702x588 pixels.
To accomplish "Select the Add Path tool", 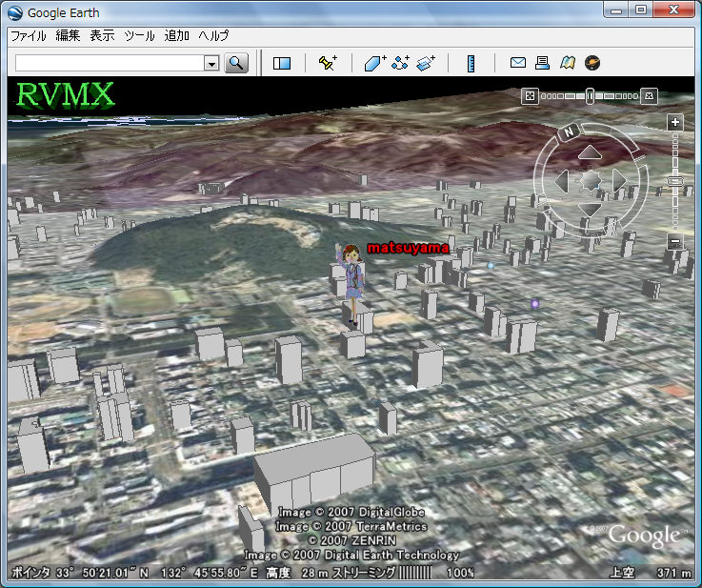I will click(x=400, y=63).
